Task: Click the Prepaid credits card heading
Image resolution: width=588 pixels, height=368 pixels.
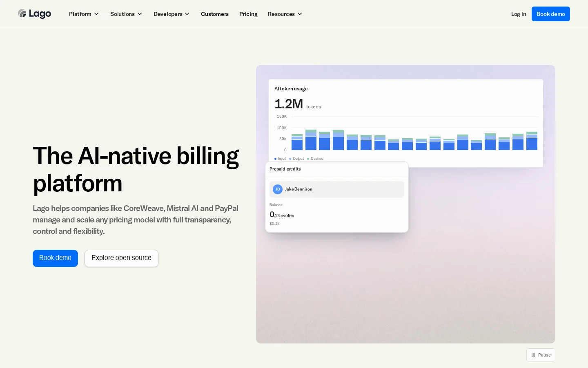Action: pos(285,169)
